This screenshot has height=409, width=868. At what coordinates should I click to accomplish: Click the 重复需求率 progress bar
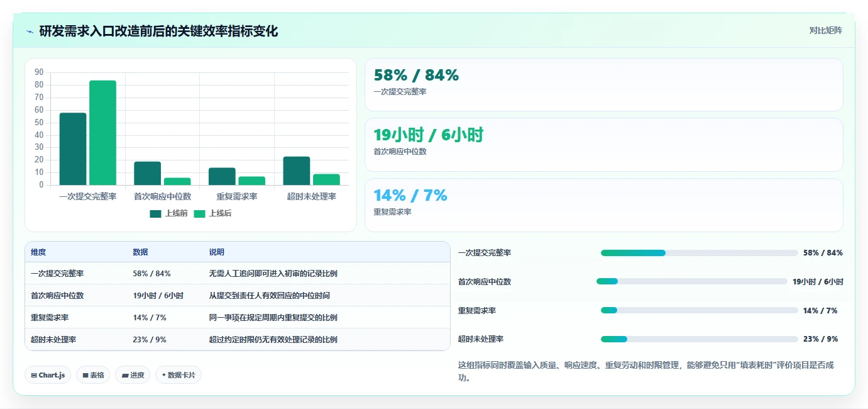coord(700,310)
